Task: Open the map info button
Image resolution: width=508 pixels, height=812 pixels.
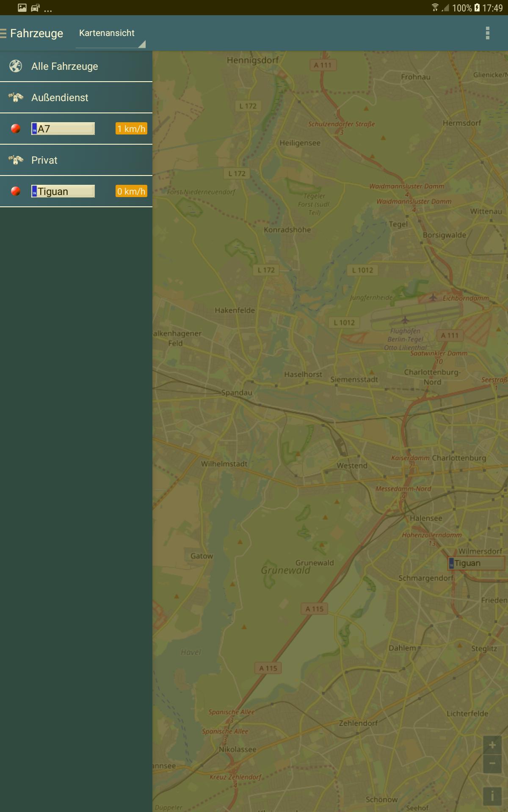Action: [x=492, y=796]
